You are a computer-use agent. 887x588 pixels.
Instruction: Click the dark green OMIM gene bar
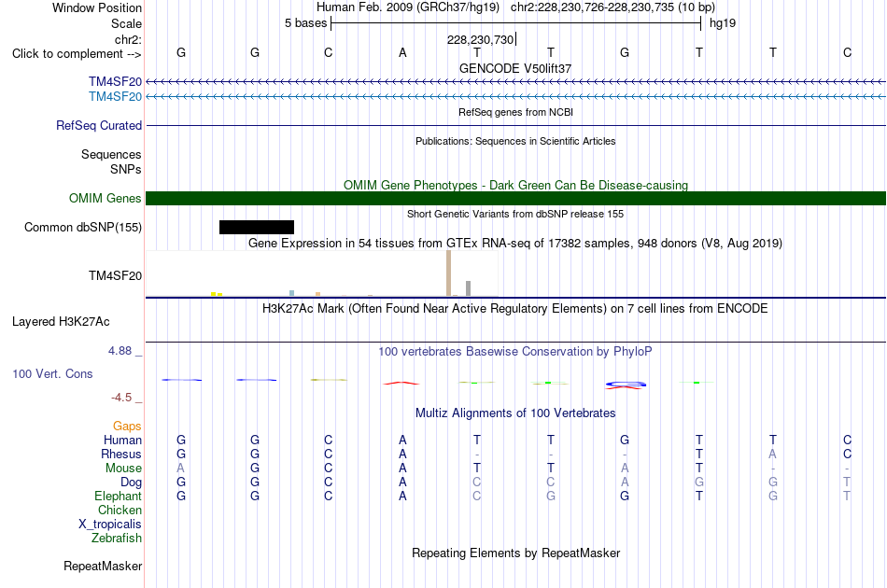pos(515,199)
